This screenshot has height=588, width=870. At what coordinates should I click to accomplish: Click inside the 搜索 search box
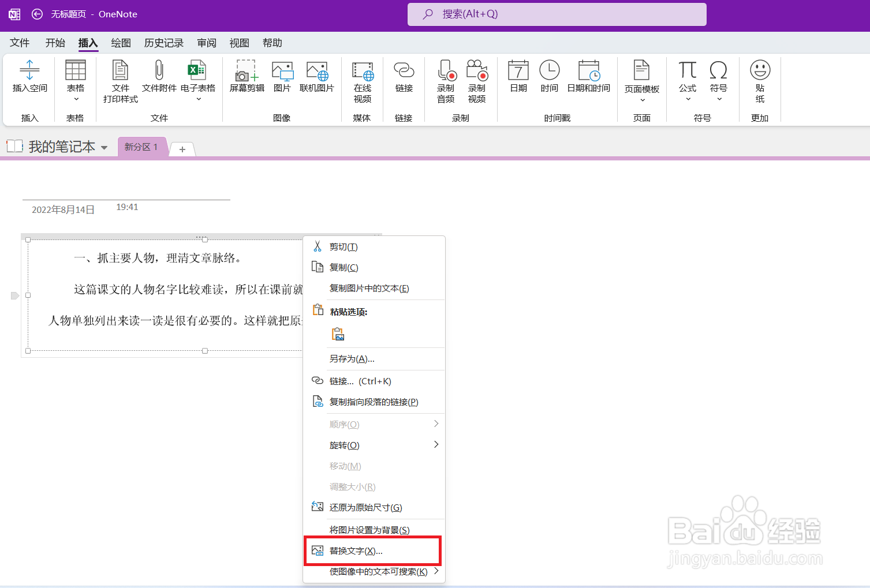[557, 14]
